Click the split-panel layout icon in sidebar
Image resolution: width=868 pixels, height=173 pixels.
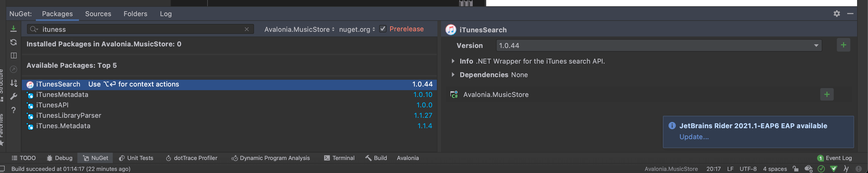pos(14,55)
